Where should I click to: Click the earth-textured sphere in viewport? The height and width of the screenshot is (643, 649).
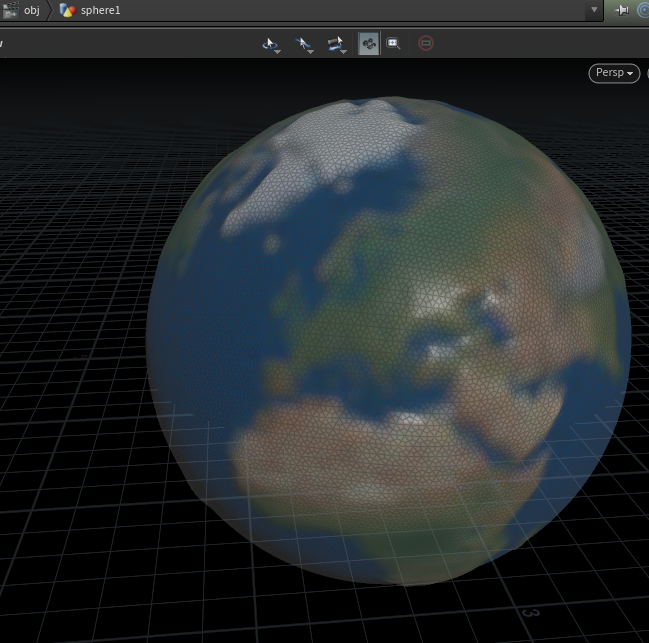coord(388,341)
